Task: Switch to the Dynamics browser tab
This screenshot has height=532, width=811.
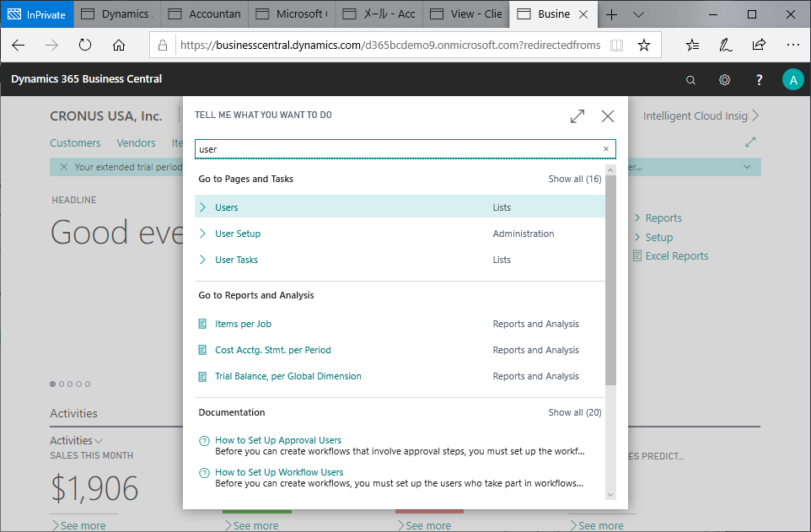Action: [x=117, y=14]
